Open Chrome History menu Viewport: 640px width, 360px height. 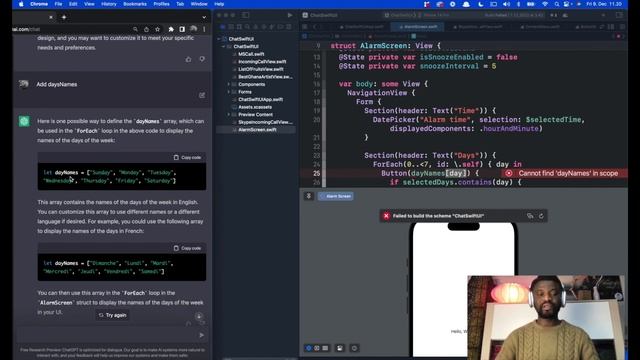click(109, 4)
